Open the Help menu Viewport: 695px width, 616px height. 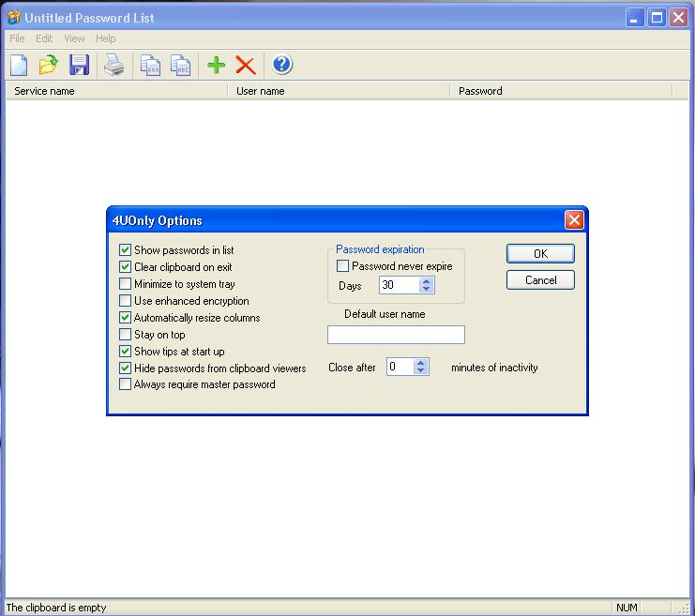pyautogui.click(x=105, y=38)
